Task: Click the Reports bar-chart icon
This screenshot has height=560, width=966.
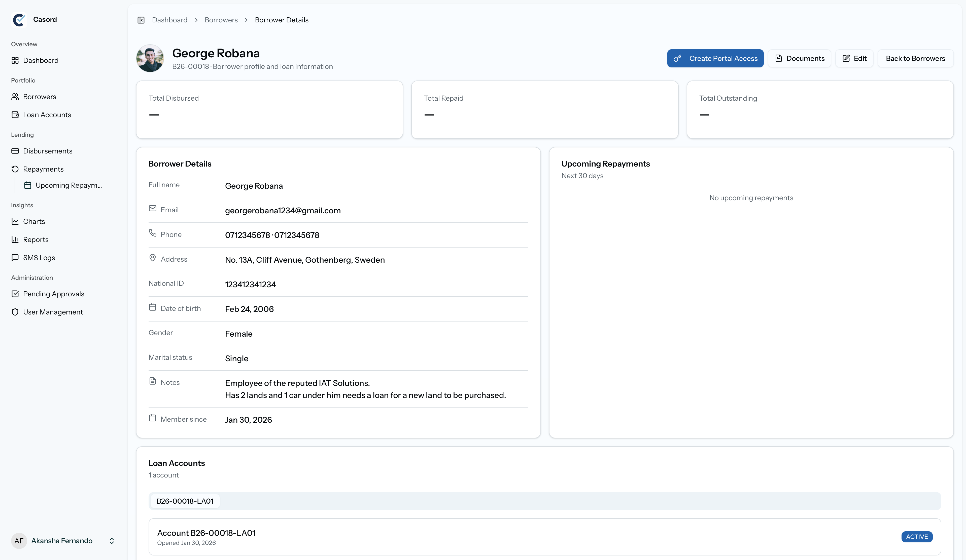Action: click(x=15, y=240)
